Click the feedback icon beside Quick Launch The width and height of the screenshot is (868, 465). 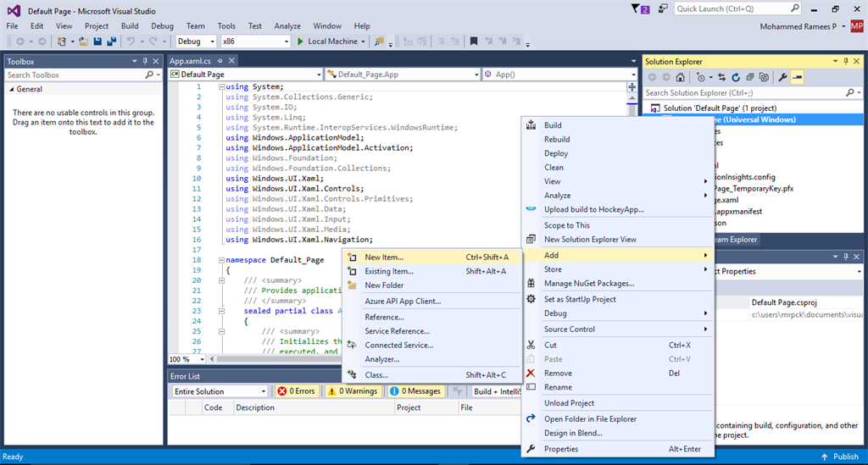(663, 9)
